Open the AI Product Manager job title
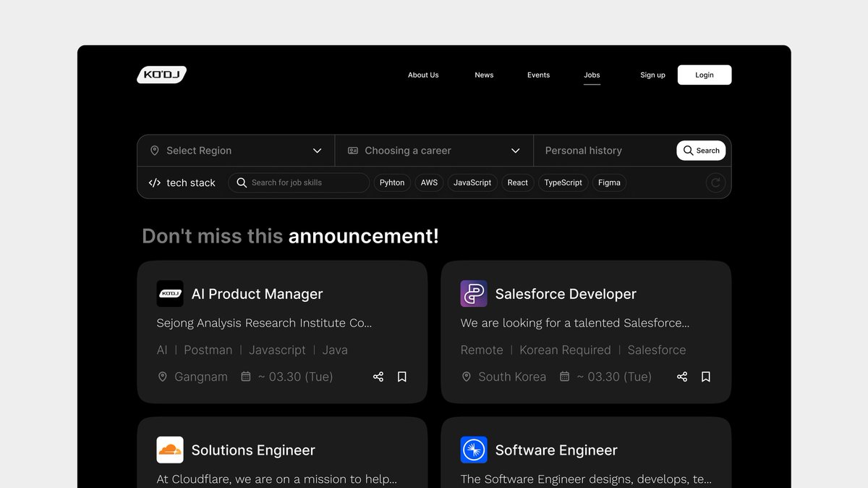 click(x=257, y=294)
